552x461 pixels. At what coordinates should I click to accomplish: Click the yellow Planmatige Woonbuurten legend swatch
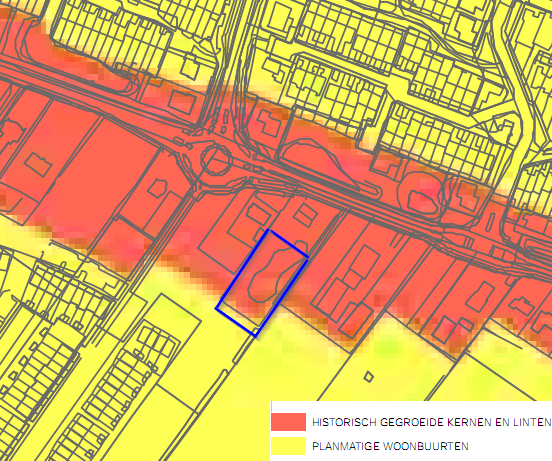(288, 446)
